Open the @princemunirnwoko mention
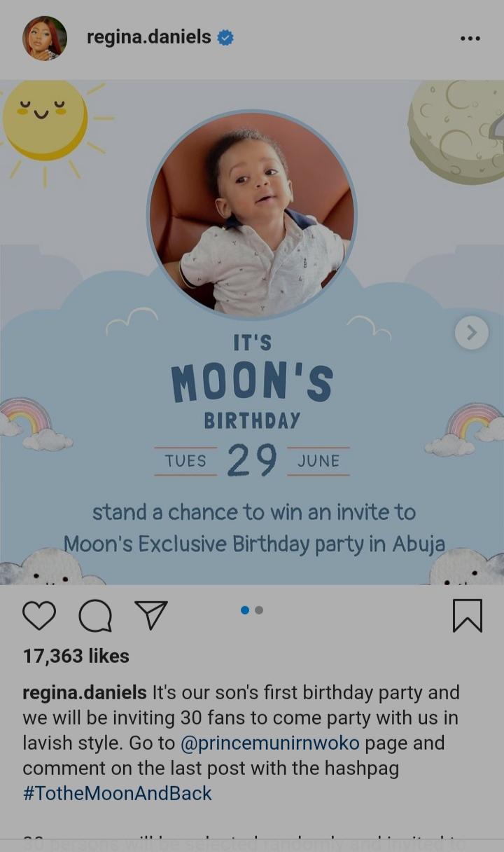This screenshot has width=504, height=852. [x=270, y=743]
